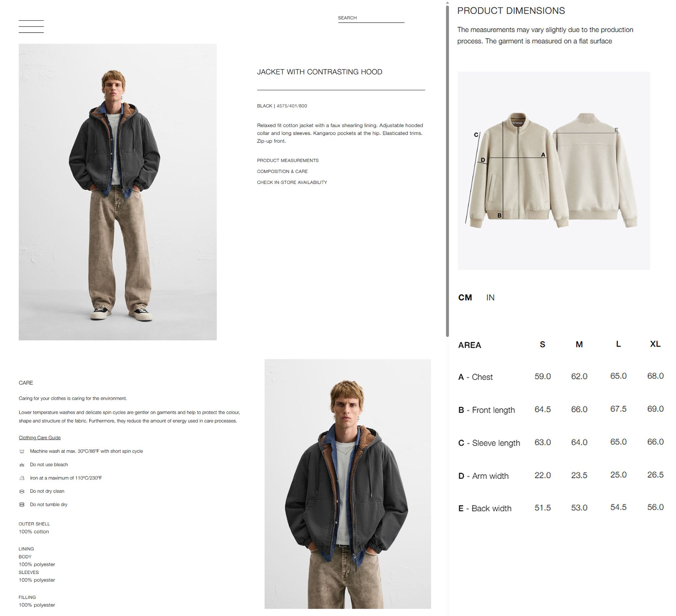Check in-store availability link

click(x=292, y=182)
